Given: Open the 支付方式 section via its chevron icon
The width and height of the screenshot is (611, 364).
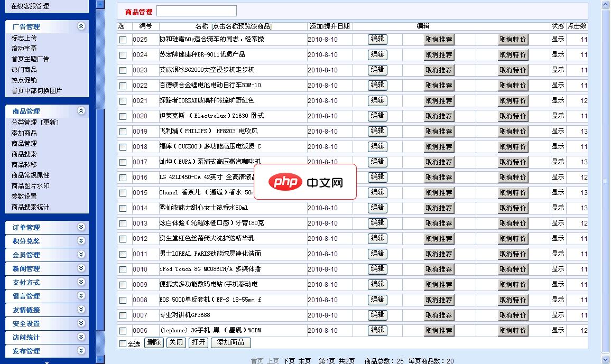Looking at the screenshot, I should click(x=81, y=282).
